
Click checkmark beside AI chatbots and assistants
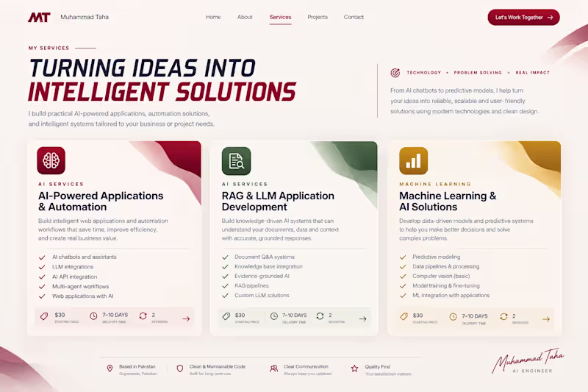coord(42,257)
